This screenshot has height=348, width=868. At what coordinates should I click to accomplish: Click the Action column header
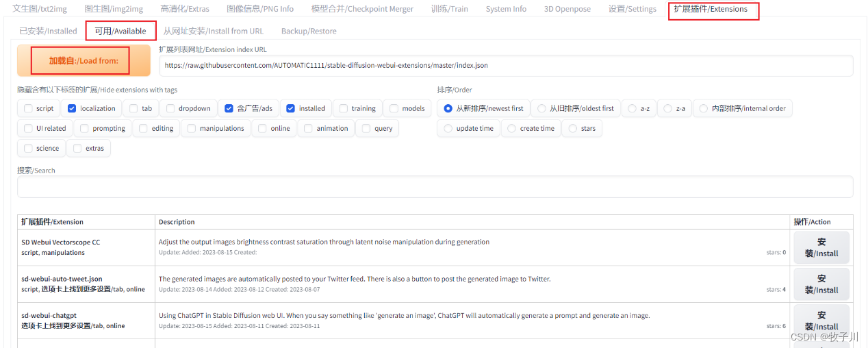coord(812,222)
